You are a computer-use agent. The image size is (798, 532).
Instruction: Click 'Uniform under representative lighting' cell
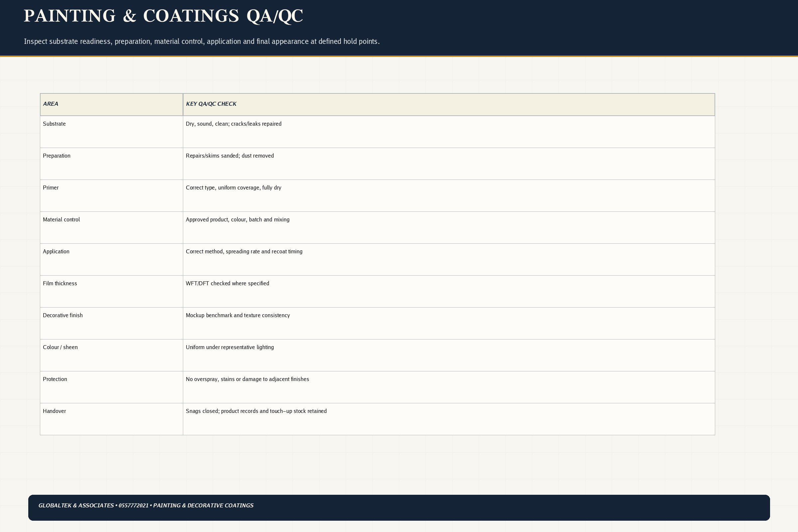(449, 355)
